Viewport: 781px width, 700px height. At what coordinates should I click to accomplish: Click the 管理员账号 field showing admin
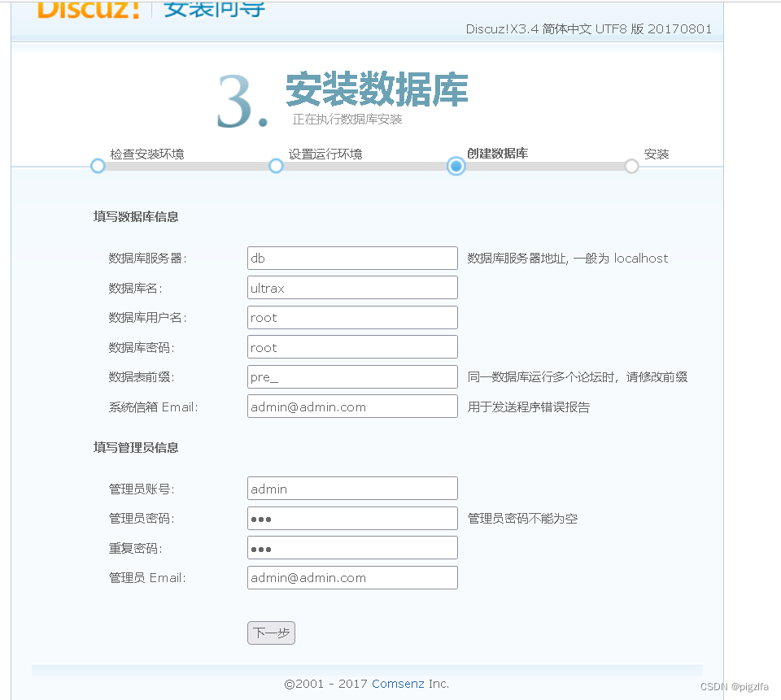coord(351,488)
